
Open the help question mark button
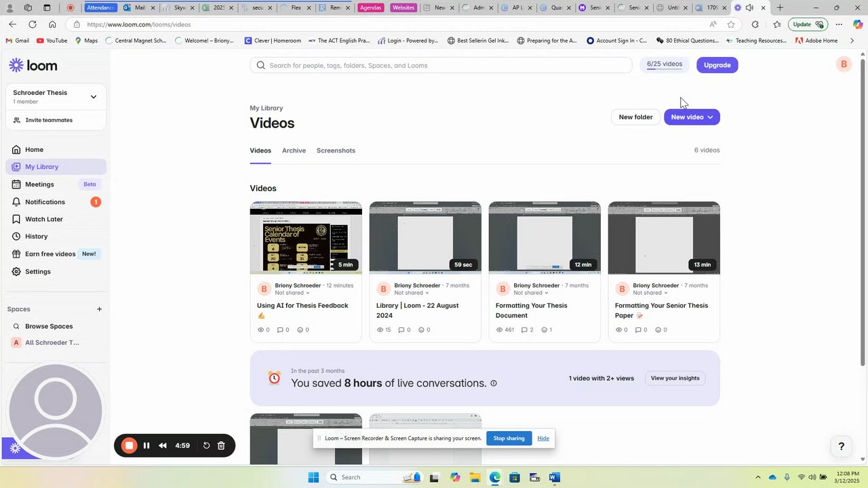click(842, 446)
